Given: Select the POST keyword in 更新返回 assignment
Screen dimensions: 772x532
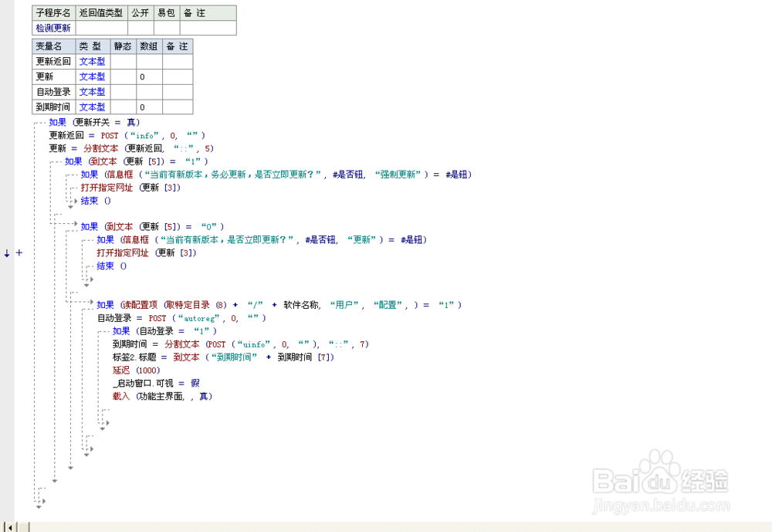Looking at the screenshot, I should point(109,135).
